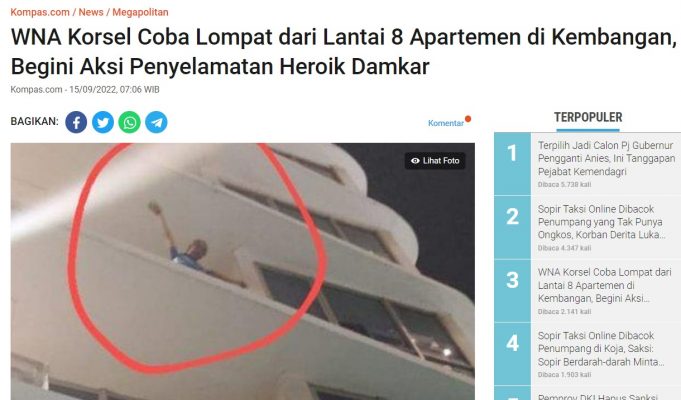Open article Sopir Taksi Dibacok di Koja
This screenshot has width=681, height=400.
click(602, 348)
